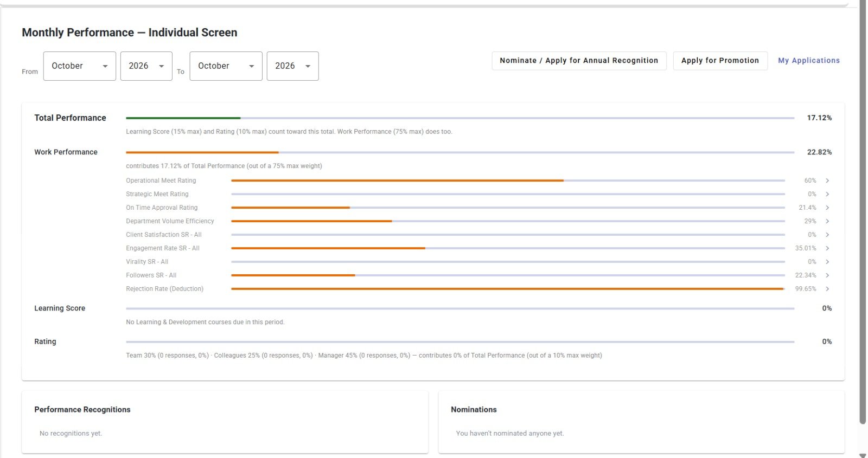
Task: Click the Rating label
Action: click(x=45, y=342)
